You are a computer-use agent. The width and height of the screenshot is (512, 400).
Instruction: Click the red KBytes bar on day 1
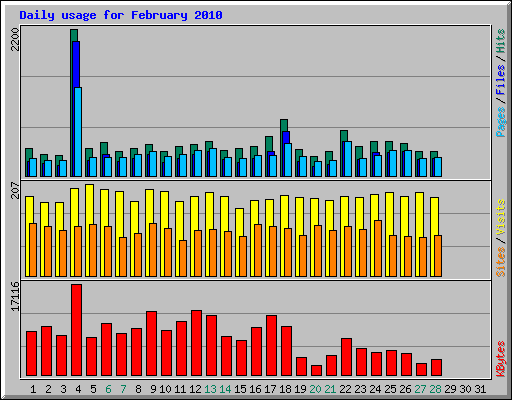tap(31, 354)
